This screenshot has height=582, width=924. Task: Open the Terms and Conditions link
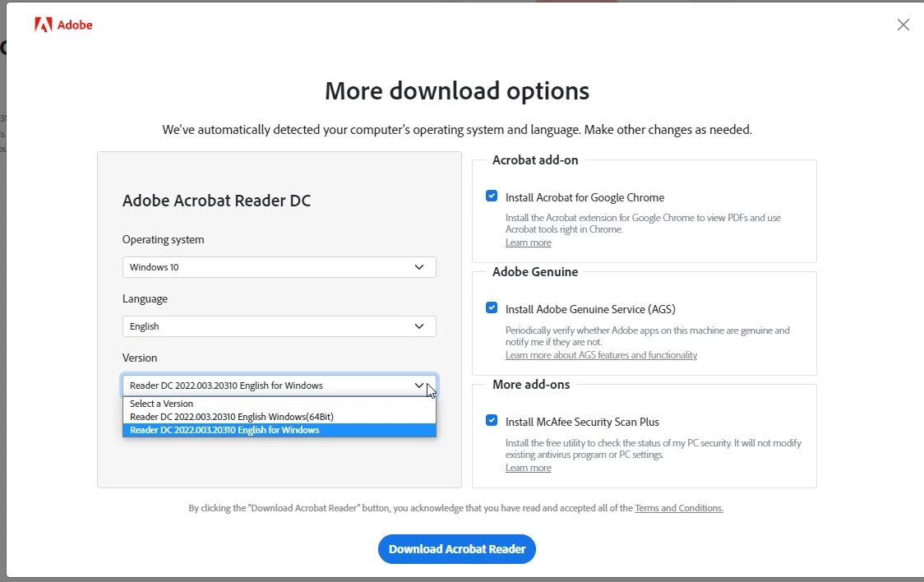[679, 508]
